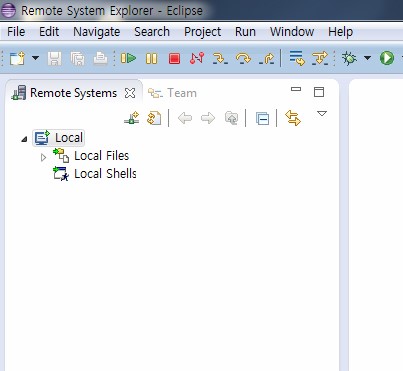
Task: Click the green Run icon
Action: 387,58
